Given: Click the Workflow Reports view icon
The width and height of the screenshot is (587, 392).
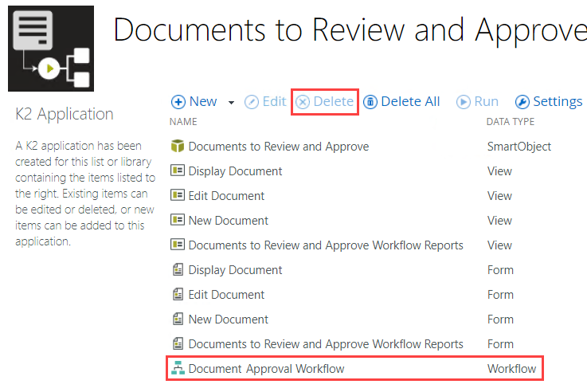Looking at the screenshot, I should point(178,245).
